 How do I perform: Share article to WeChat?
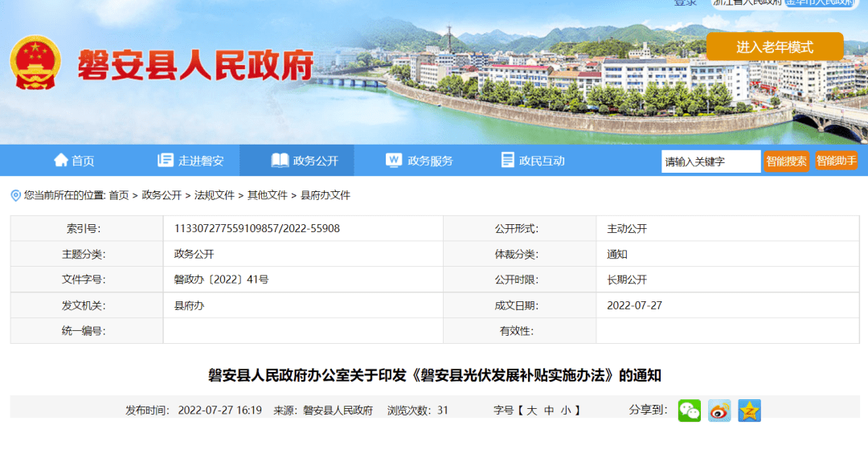coord(689,411)
